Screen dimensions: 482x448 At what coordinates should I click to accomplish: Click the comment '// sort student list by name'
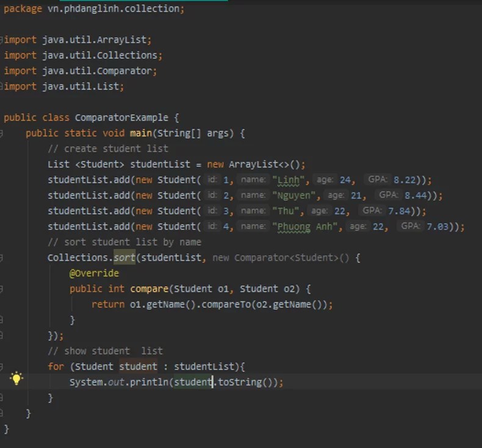click(x=124, y=242)
